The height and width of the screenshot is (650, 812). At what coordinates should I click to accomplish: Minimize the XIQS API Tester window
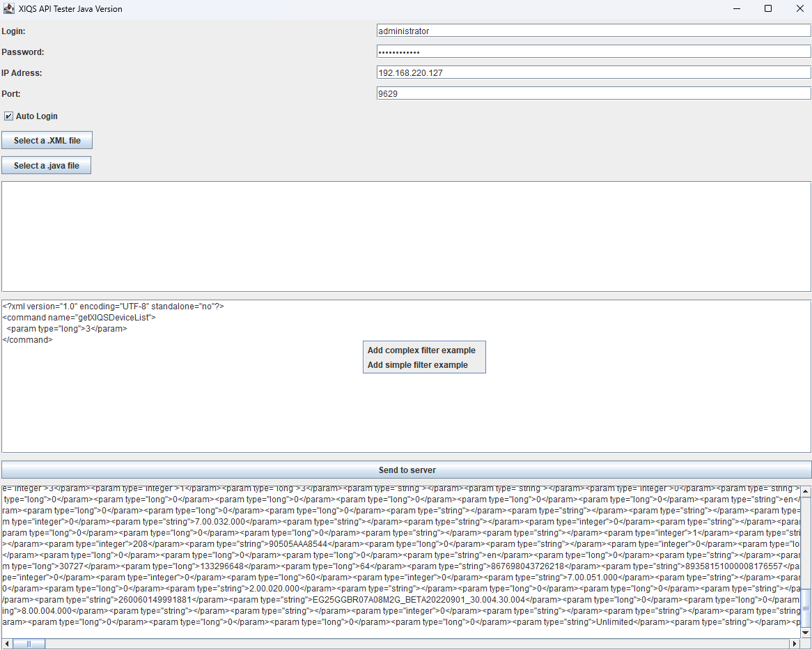tap(736, 8)
